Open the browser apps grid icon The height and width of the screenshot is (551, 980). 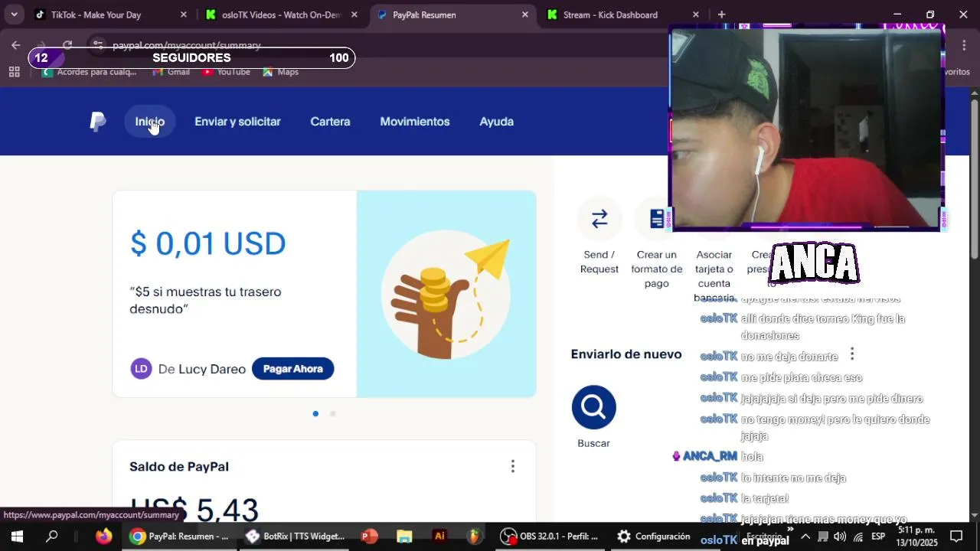pos(14,72)
